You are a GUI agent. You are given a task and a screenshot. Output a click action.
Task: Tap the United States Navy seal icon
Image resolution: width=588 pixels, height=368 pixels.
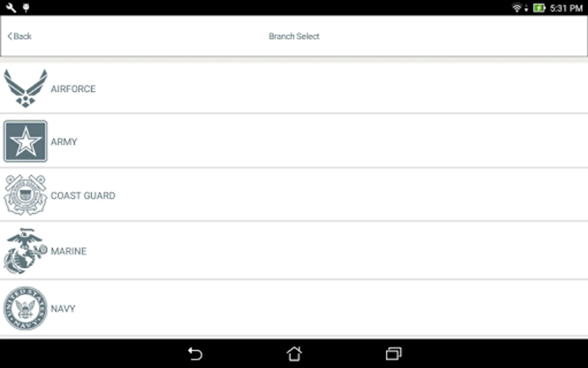tap(25, 308)
